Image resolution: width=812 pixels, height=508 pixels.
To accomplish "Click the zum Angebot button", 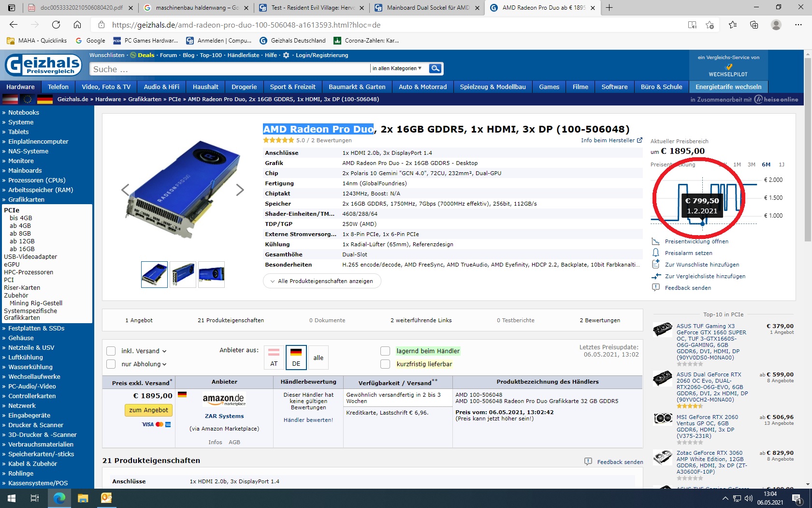I will pyautogui.click(x=148, y=410).
